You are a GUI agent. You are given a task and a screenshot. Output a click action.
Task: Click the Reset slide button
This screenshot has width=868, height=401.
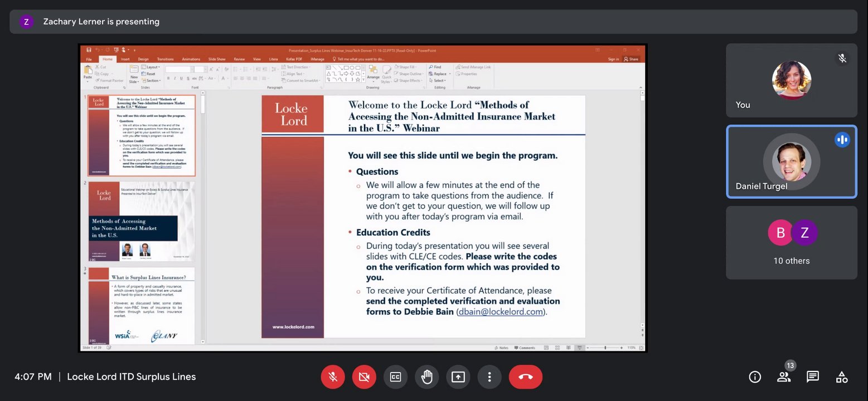148,74
